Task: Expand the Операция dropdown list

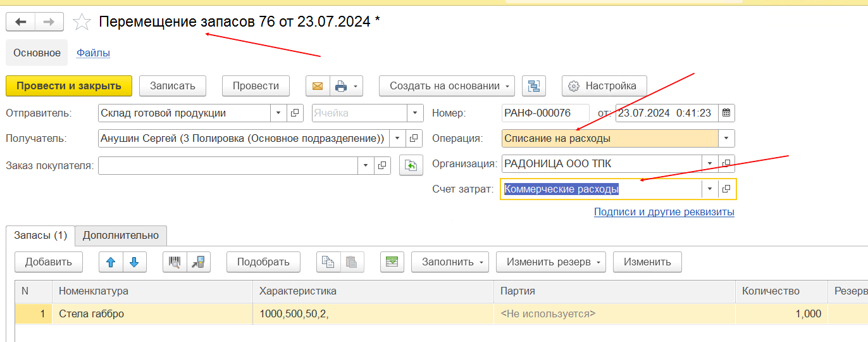Action: 726,138
